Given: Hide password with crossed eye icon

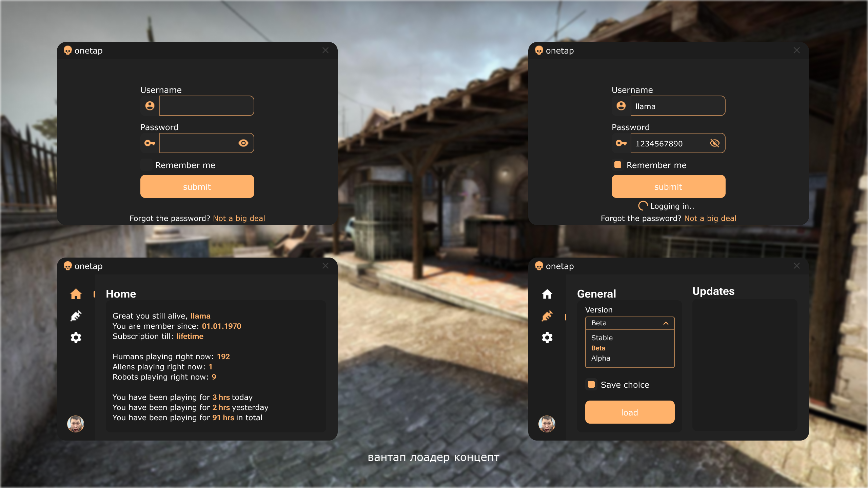Looking at the screenshot, I should click(x=715, y=143).
